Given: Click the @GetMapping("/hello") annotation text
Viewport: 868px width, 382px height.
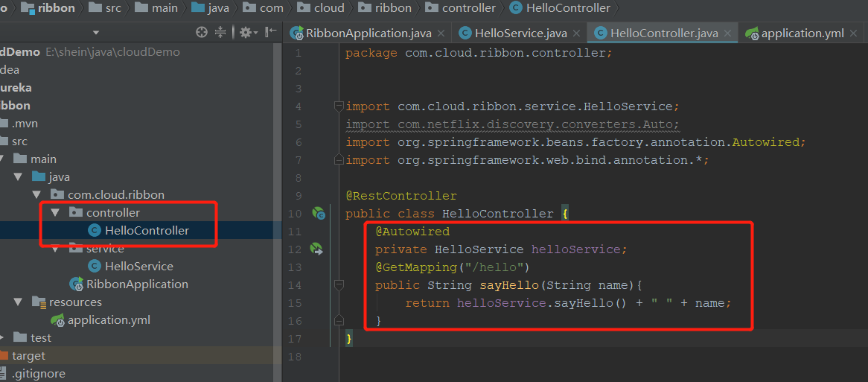Looking at the screenshot, I should tap(453, 267).
